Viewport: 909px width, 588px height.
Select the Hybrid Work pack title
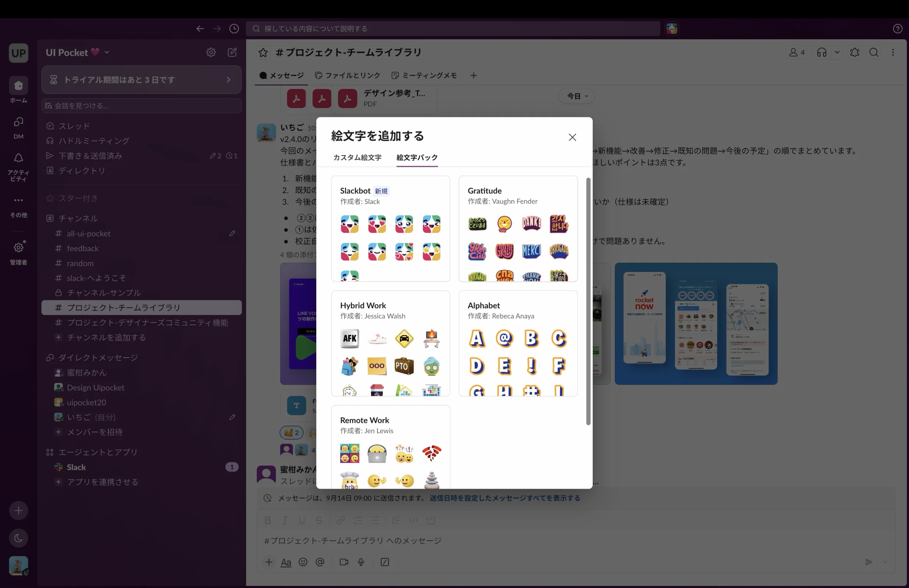363,305
